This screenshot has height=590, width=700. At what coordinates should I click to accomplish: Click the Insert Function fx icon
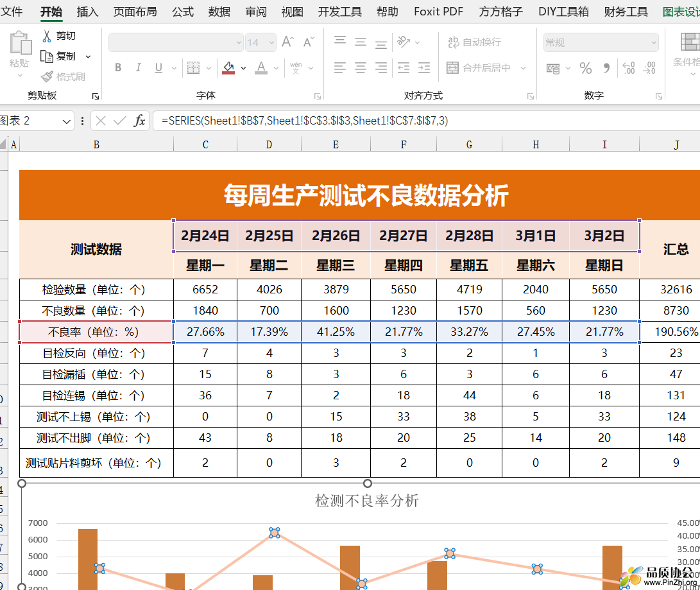pos(140,121)
